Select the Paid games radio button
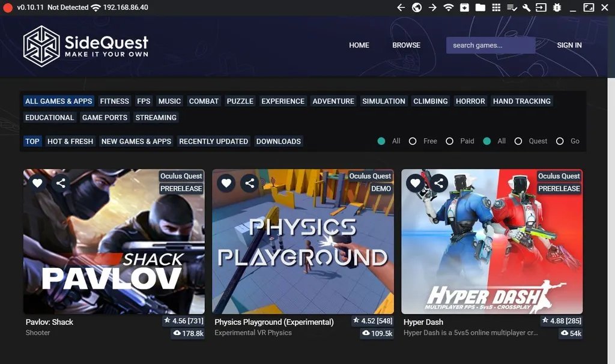The width and height of the screenshot is (615, 364). (449, 141)
